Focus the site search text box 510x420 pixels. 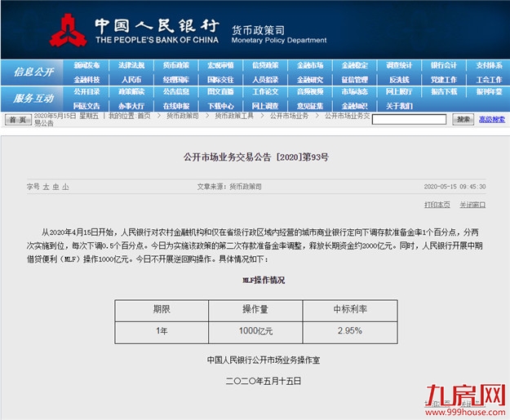409,119
